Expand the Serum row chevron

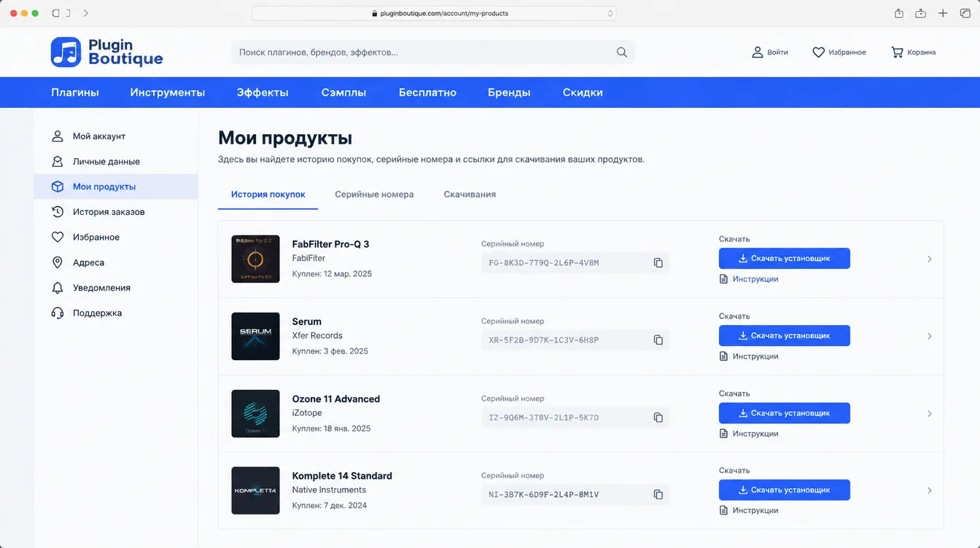[929, 336]
